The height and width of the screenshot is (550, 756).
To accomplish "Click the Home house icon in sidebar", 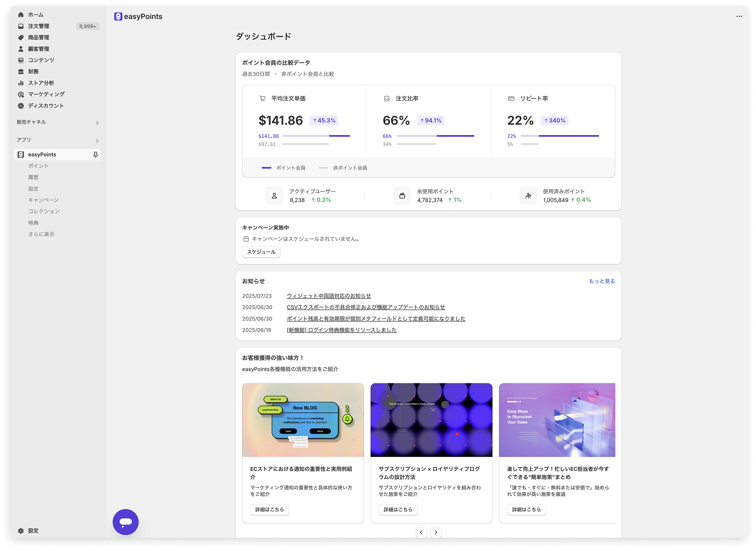I will pos(21,15).
